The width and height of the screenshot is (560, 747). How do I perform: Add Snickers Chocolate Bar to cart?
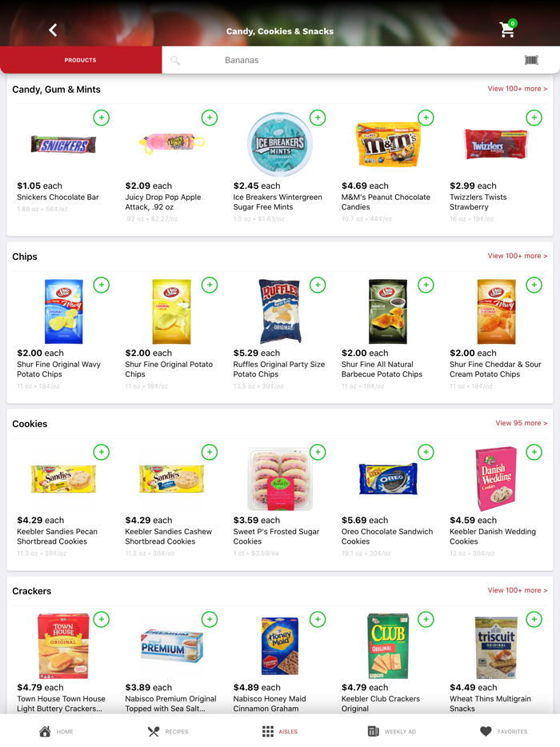tap(101, 118)
